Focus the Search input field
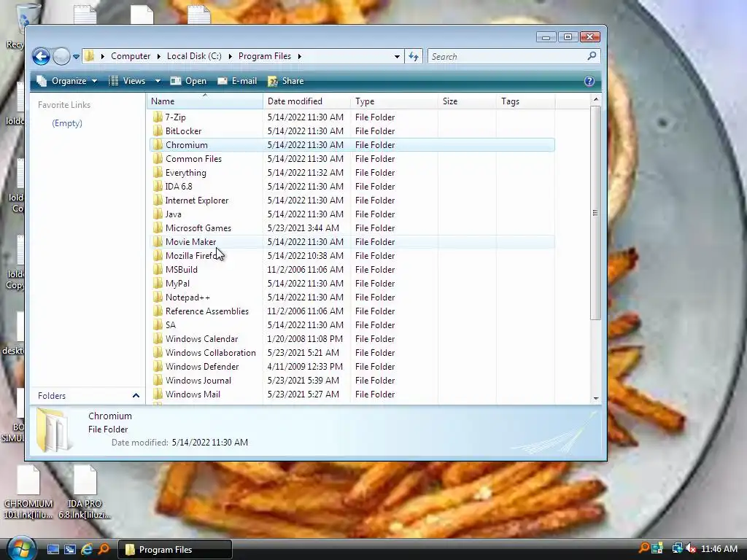This screenshot has width=747, height=560. point(508,57)
